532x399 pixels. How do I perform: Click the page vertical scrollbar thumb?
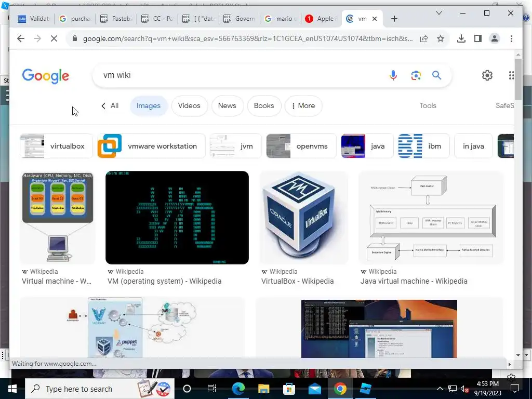coord(518,79)
